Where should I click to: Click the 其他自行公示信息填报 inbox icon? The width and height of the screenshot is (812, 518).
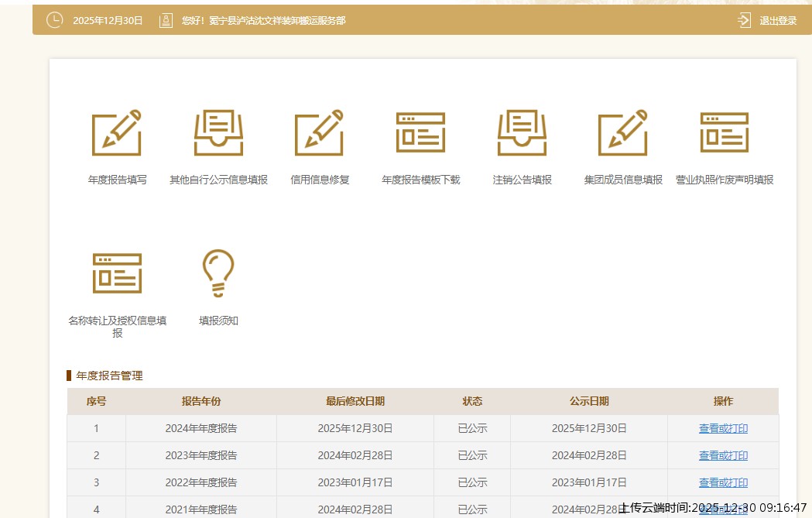[218, 132]
